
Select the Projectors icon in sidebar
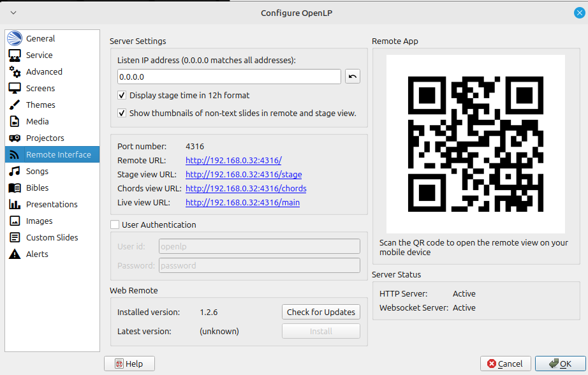[15, 138]
